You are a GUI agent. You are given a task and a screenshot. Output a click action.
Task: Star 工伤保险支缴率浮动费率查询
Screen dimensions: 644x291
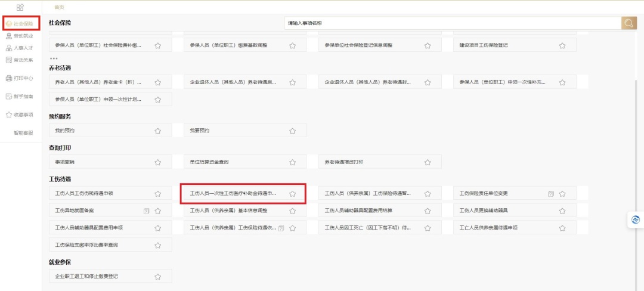(x=157, y=246)
